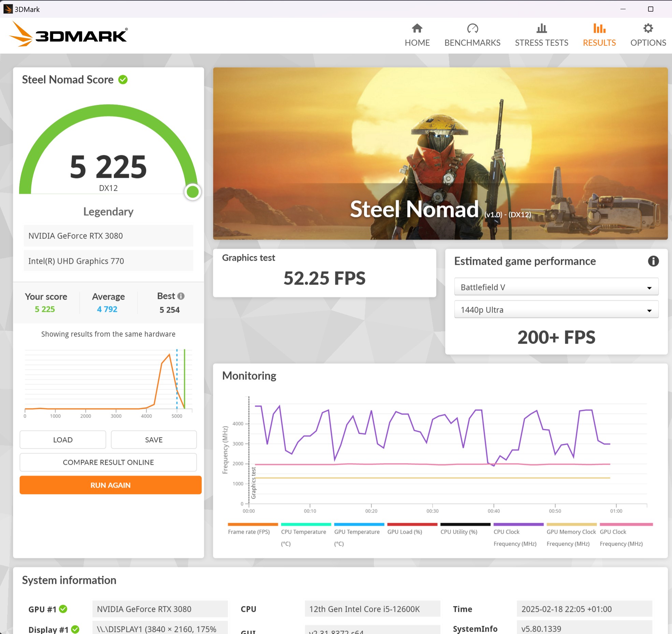This screenshot has width=672, height=634.
Task: Click the Display #1 green checkmark
Action: pos(75,629)
